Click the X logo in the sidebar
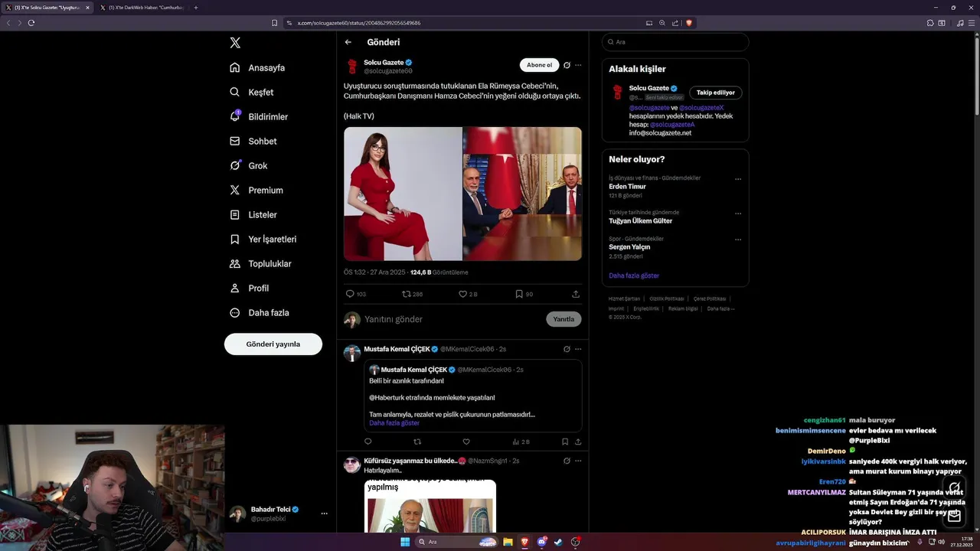 [235, 43]
